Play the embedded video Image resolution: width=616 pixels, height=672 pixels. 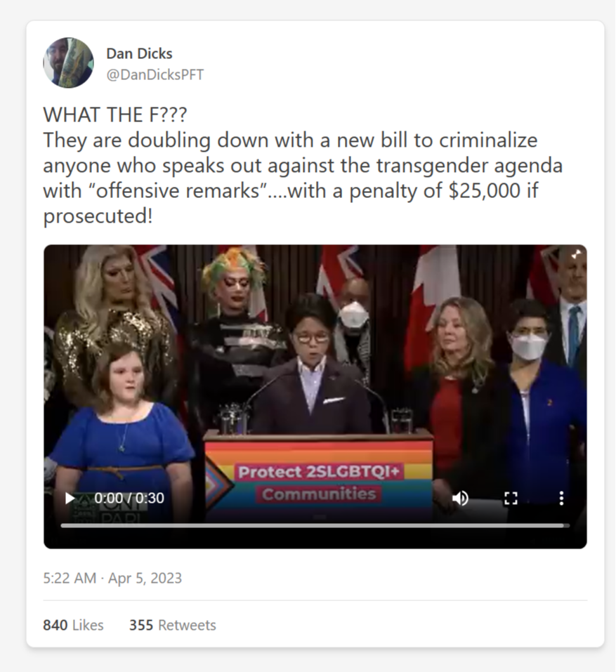[x=70, y=498]
